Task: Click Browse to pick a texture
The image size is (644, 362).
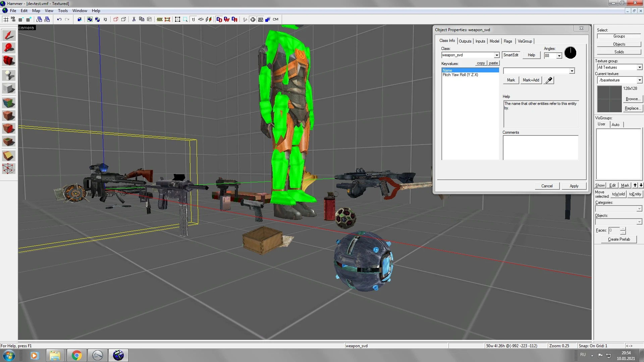Action: click(633, 99)
